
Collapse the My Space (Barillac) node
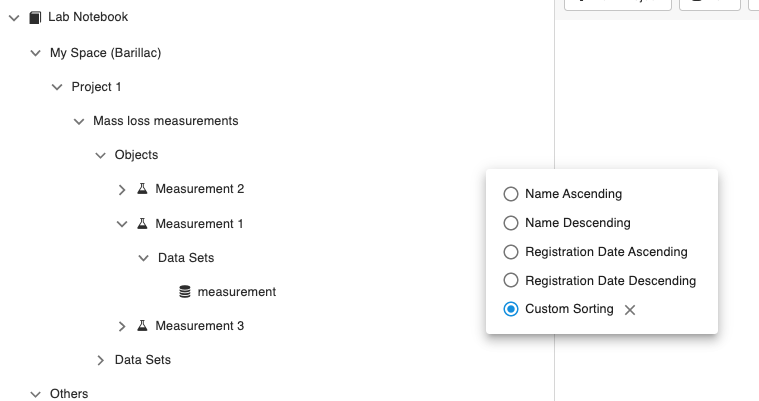(35, 53)
